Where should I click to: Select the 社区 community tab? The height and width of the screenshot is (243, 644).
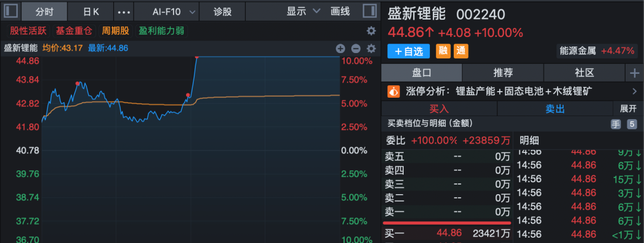point(584,73)
